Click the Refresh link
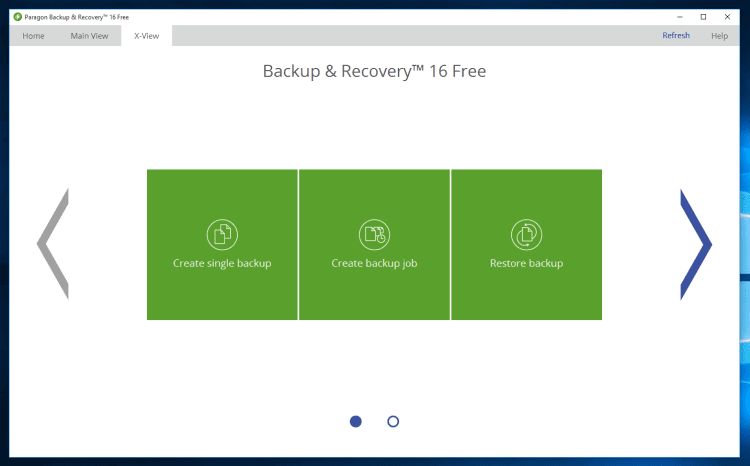 tap(676, 36)
